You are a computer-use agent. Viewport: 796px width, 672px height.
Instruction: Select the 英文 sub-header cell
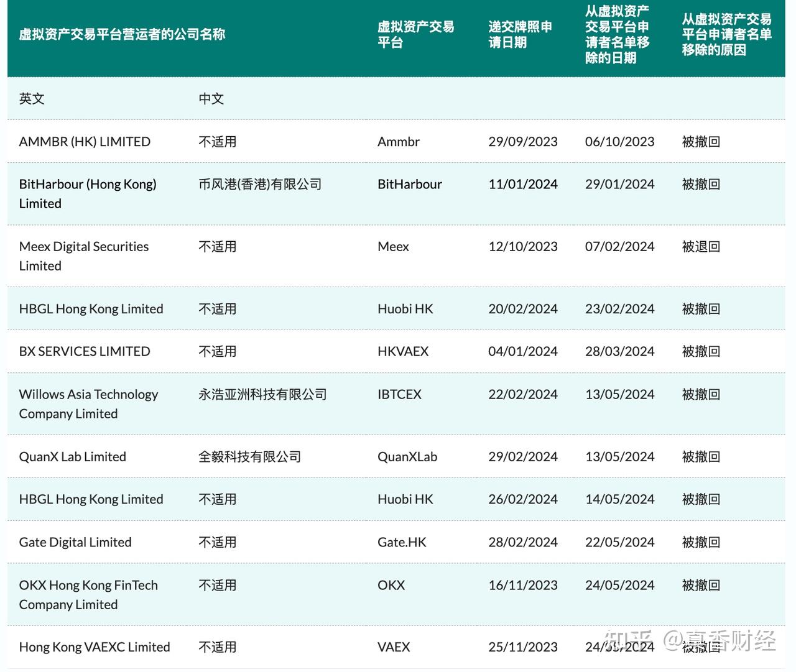click(x=32, y=99)
